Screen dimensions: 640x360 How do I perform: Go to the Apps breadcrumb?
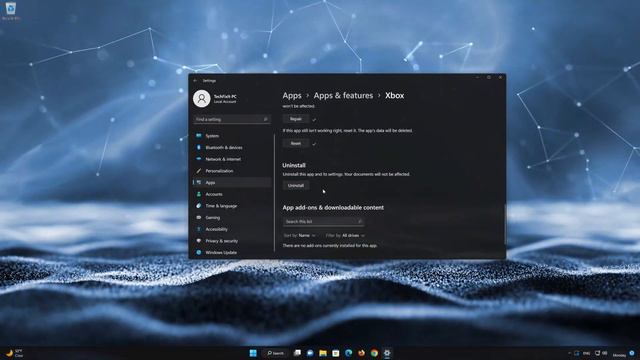pyautogui.click(x=292, y=96)
